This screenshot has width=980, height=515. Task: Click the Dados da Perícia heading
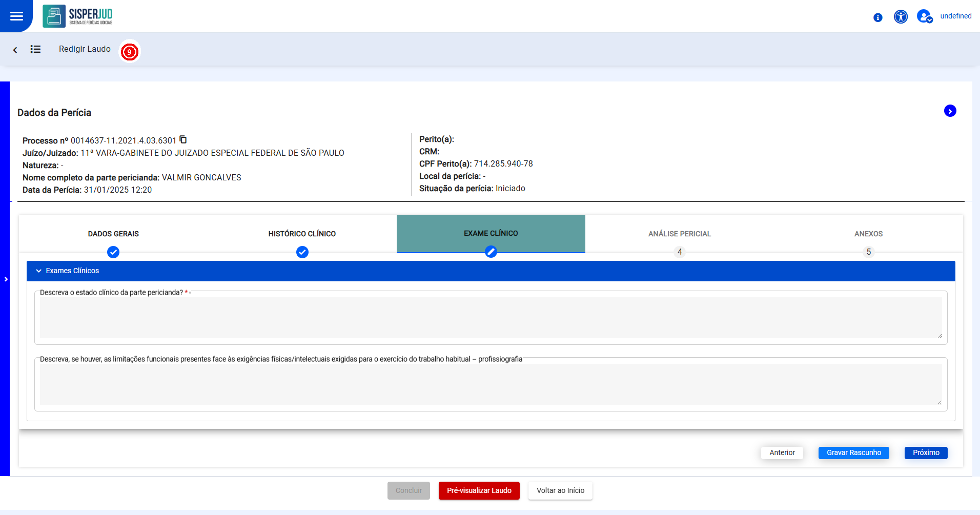click(x=54, y=112)
